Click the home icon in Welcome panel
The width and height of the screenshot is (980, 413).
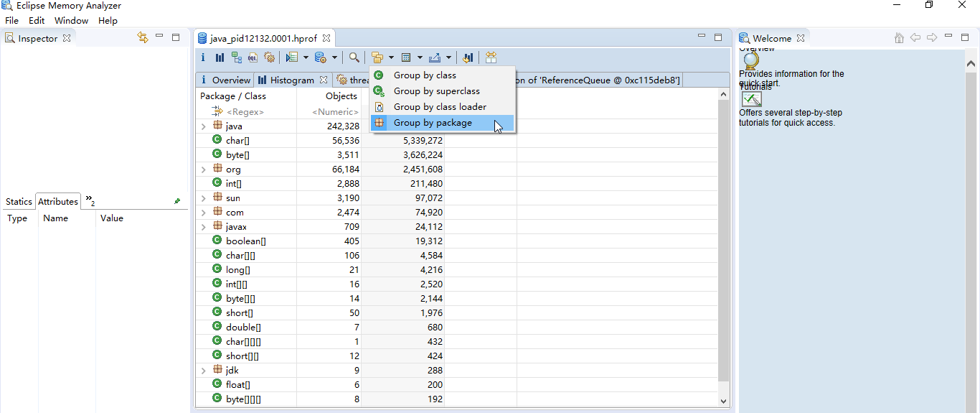click(x=899, y=38)
